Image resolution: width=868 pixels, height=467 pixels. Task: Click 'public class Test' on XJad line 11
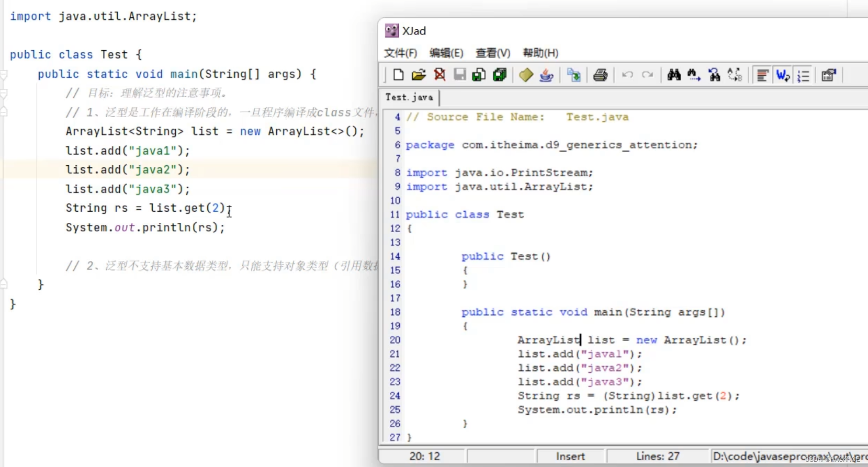pos(465,214)
